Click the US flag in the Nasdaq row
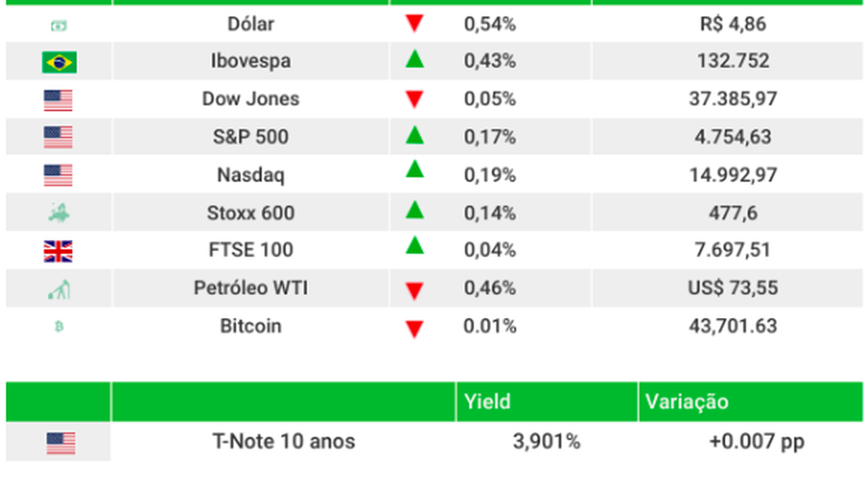 click(58, 176)
